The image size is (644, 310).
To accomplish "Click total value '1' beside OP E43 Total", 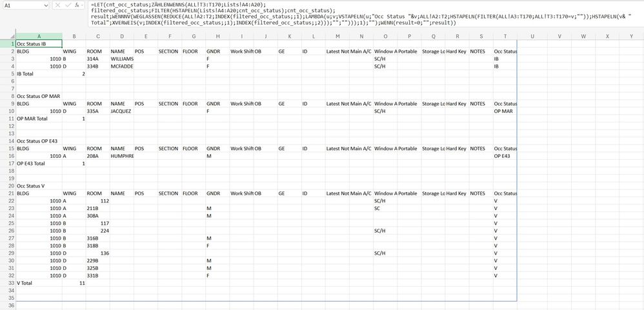I will pyautogui.click(x=74, y=163).
